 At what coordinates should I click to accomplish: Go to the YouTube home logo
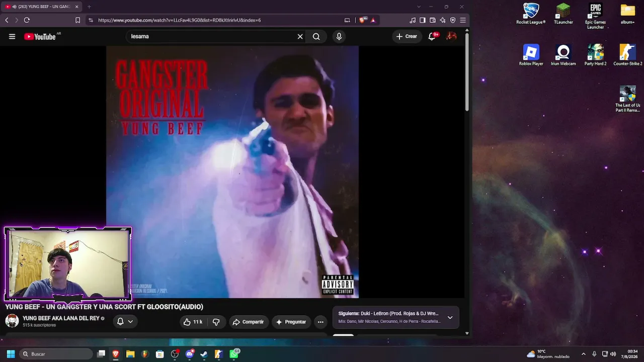[40, 36]
